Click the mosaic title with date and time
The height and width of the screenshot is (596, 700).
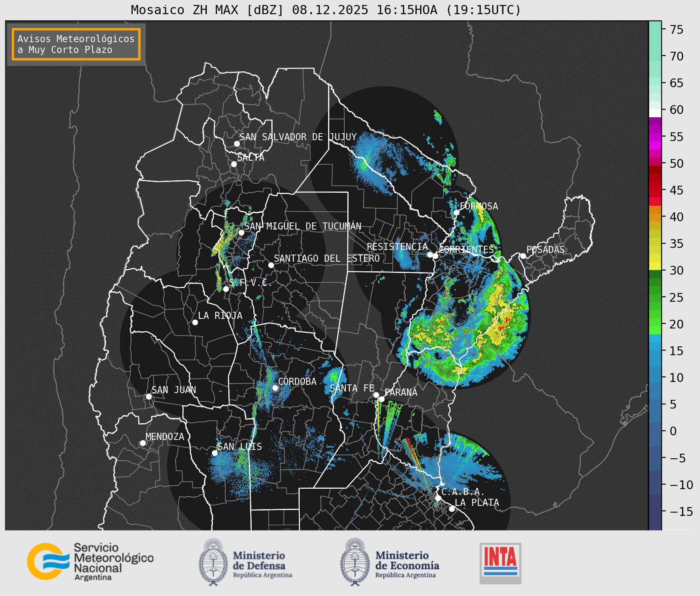click(x=326, y=10)
